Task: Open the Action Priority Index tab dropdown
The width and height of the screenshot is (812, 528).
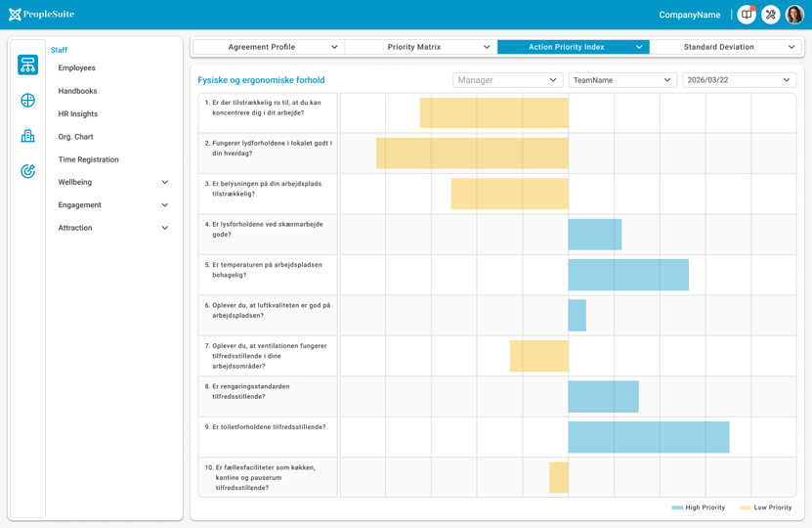Action: tap(574, 47)
